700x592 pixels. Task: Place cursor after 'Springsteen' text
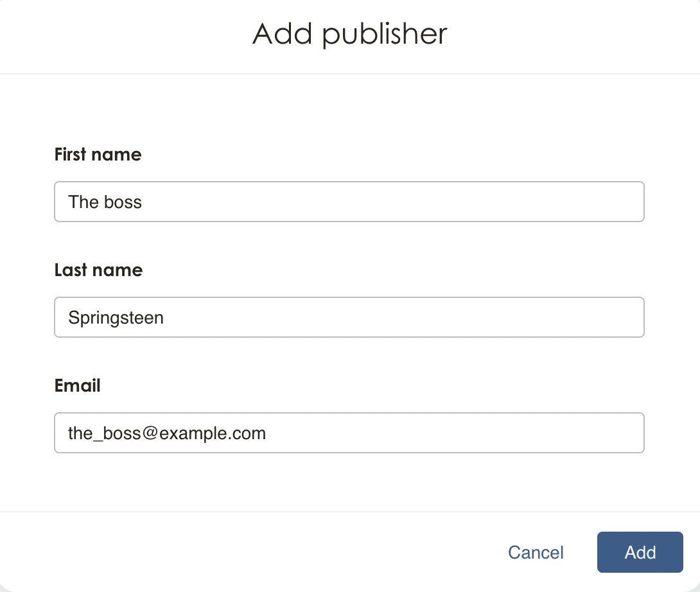point(165,317)
